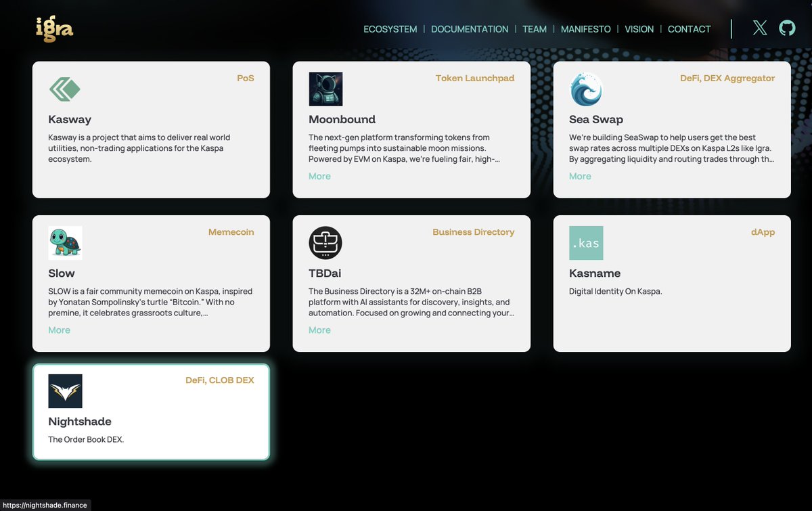Click the DeFi, DEX Aggregator tag
The height and width of the screenshot is (511, 812).
click(727, 78)
